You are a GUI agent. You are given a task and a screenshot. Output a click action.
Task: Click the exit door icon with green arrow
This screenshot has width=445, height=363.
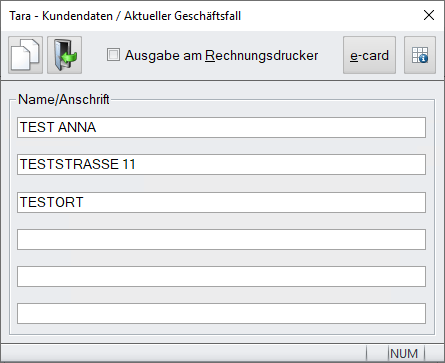65,55
